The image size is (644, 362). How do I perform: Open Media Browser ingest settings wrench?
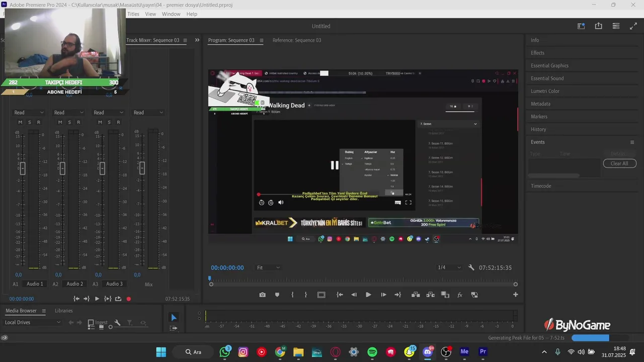tap(117, 323)
